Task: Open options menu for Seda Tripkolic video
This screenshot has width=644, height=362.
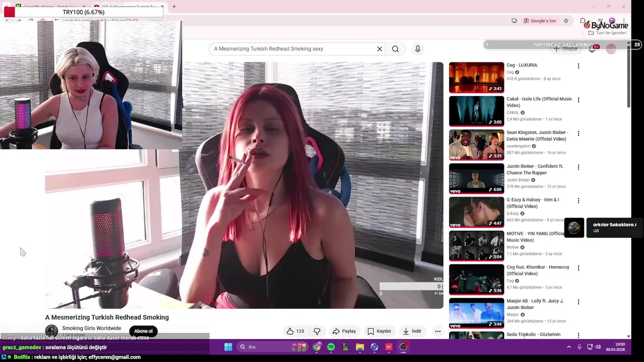Action: (578, 335)
